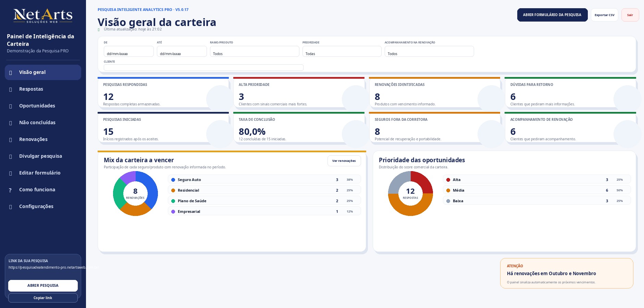
Task: Expand the Prioridade filter dropdown
Action: click(342, 51)
